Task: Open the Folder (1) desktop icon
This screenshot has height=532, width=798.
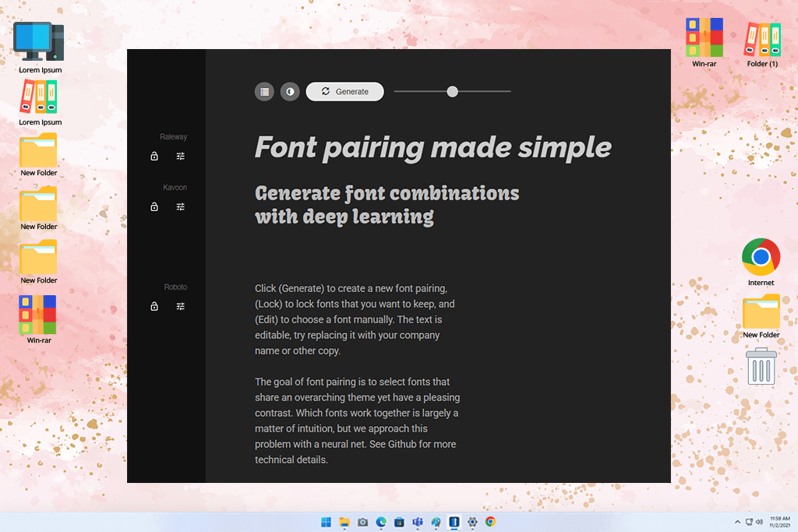Action: [762, 44]
